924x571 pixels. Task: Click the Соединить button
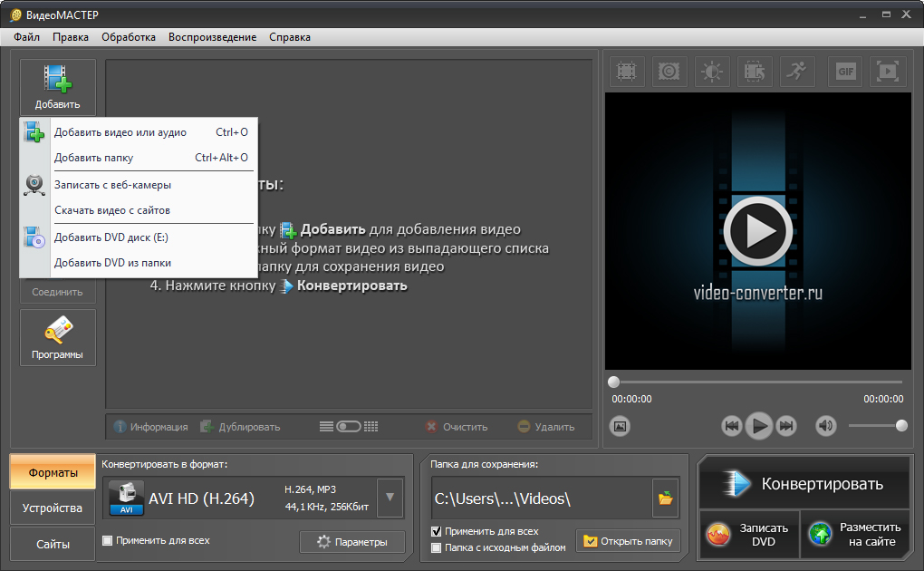[57, 292]
